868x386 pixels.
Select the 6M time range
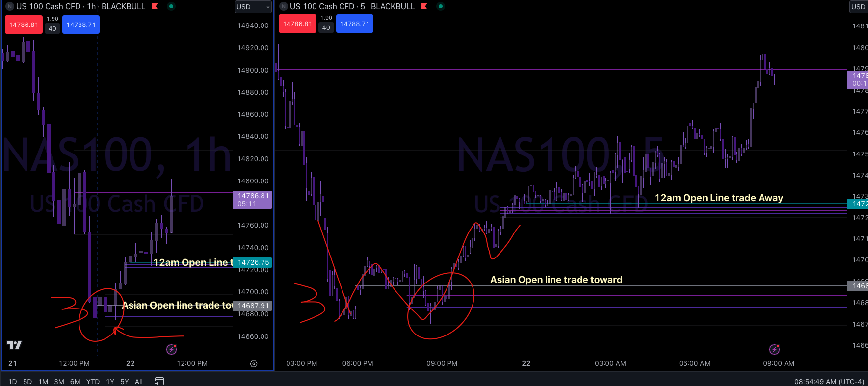[75, 382]
